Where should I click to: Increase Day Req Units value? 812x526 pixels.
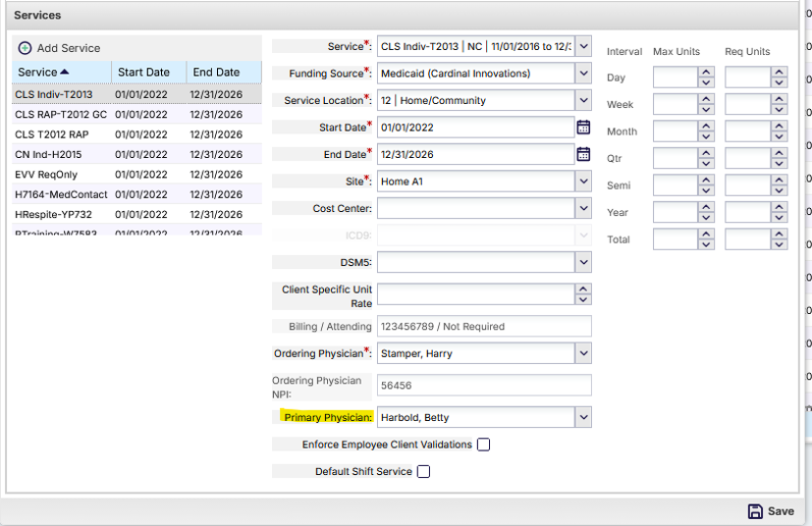779,72
